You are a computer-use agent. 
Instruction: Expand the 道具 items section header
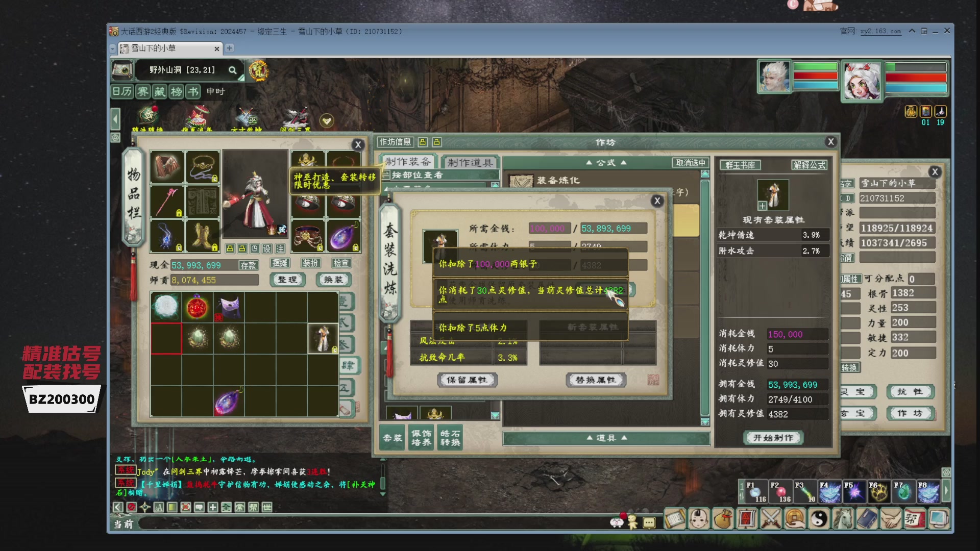tap(606, 438)
